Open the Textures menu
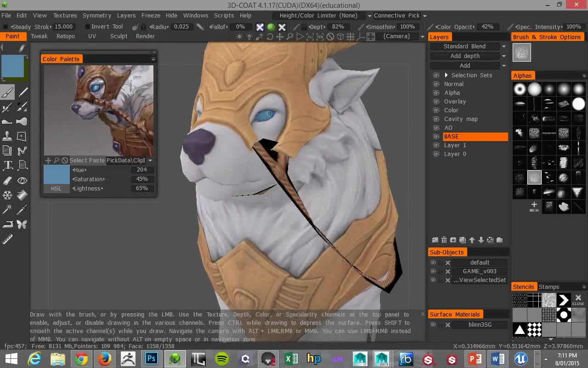 point(65,15)
